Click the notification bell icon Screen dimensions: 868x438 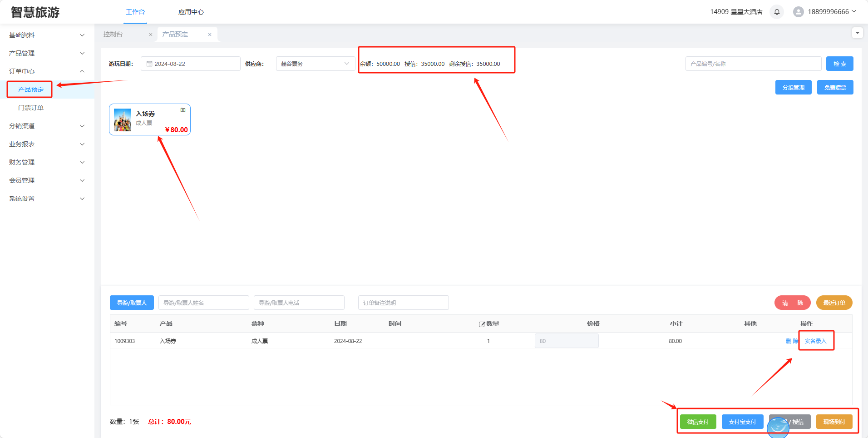point(777,12)
